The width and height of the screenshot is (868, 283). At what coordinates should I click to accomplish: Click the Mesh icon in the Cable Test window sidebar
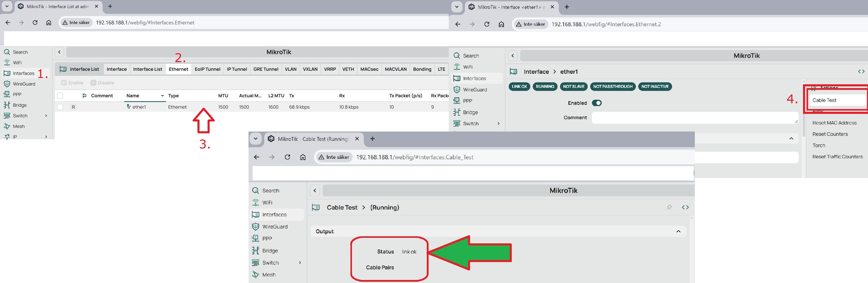pos(255,275)
